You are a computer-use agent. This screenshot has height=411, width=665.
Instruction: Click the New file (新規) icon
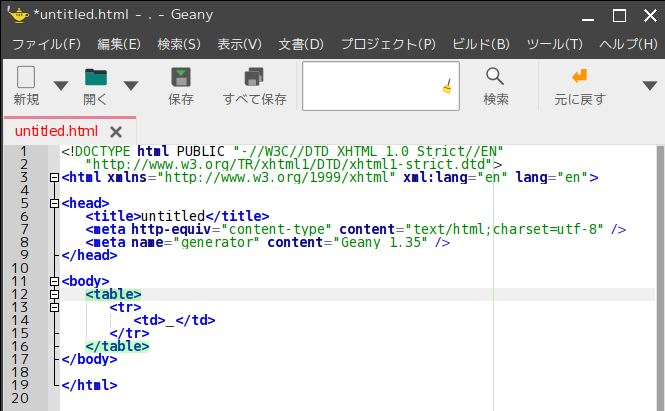pos(26,78)
